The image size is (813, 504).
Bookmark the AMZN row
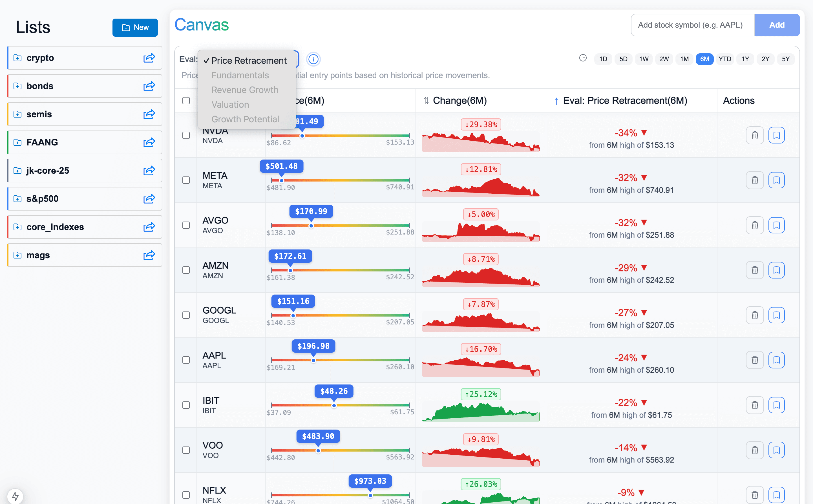776,270
